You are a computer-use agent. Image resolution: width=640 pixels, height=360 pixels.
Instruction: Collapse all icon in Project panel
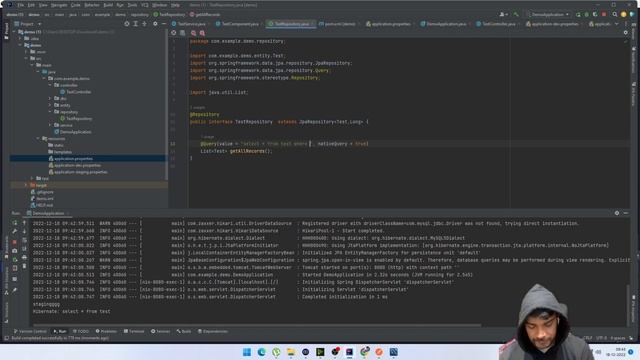[144, 24]
